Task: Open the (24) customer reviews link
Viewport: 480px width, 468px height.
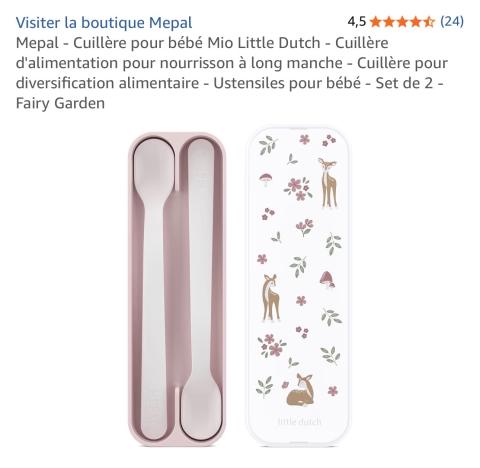Action: point(452,22)
